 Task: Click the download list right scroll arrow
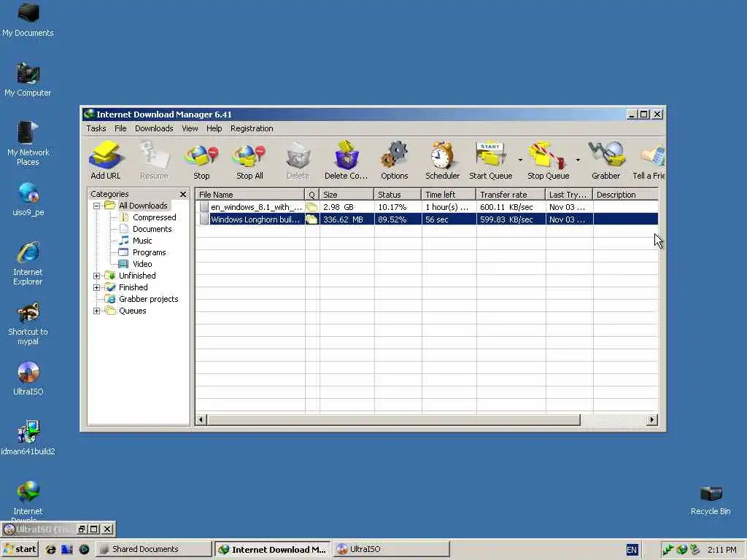[x=652, y=419]
